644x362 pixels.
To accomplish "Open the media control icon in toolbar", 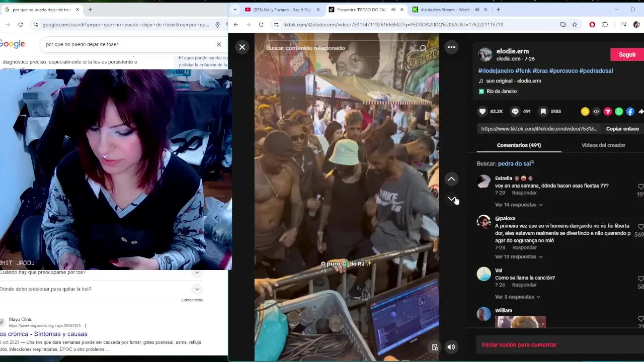I will (623, 25).
